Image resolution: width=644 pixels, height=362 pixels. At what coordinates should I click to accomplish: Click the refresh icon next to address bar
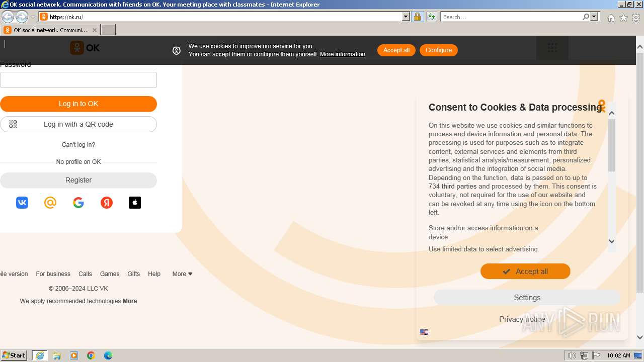coord(431,17)
